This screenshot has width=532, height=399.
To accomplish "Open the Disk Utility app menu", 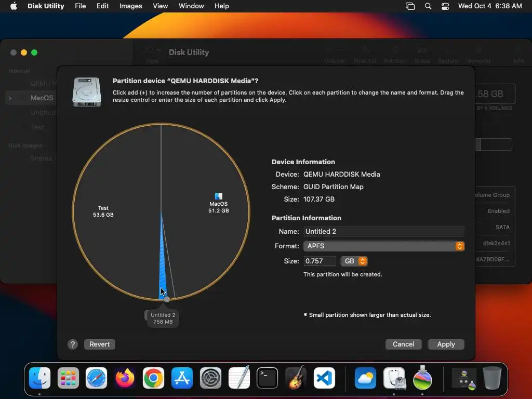I will pos(46,6).
